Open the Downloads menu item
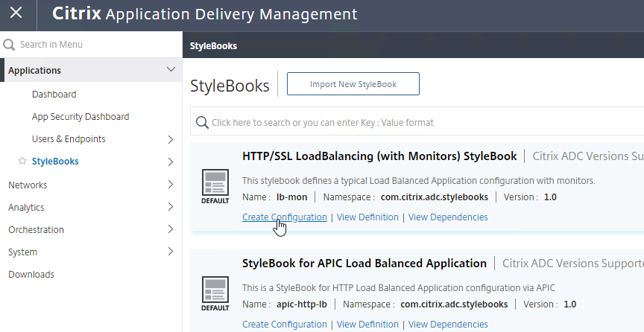 [31, 274]
